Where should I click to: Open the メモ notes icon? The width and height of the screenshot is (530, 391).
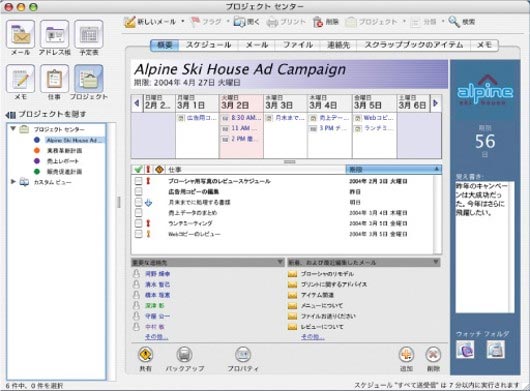20,78
